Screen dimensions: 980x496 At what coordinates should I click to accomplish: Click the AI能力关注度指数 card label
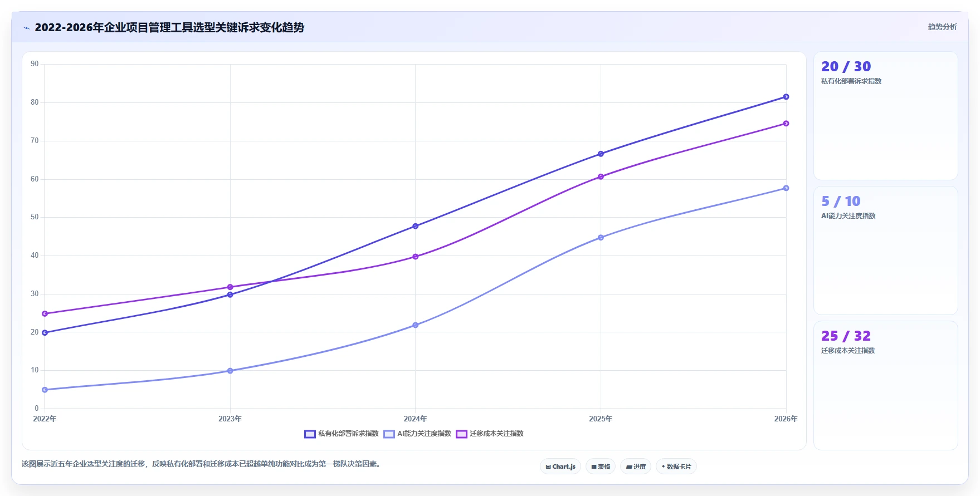tap(849, 216)
